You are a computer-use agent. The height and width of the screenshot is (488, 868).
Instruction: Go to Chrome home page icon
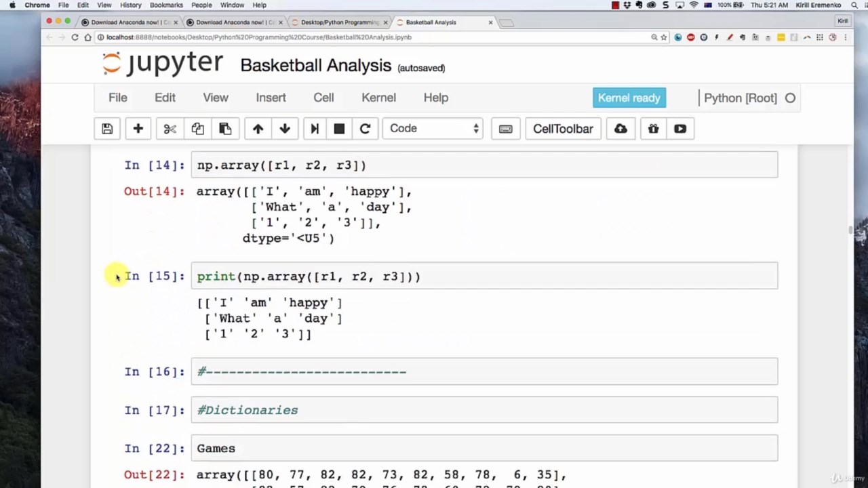[x=87, y=37]
